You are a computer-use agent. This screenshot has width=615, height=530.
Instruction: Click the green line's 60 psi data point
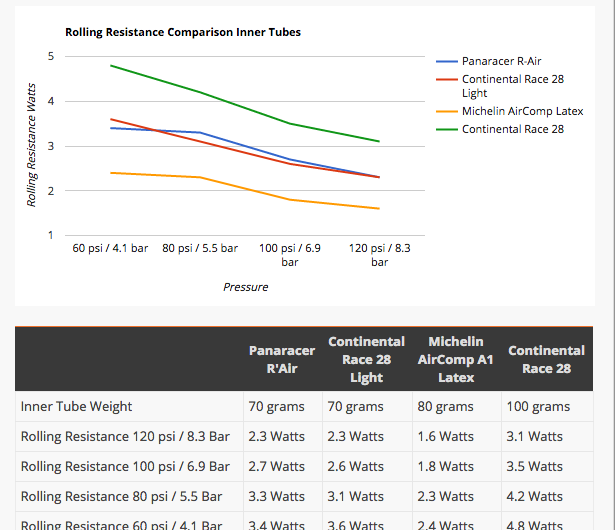pyautogui.click(x=111, y=66)
